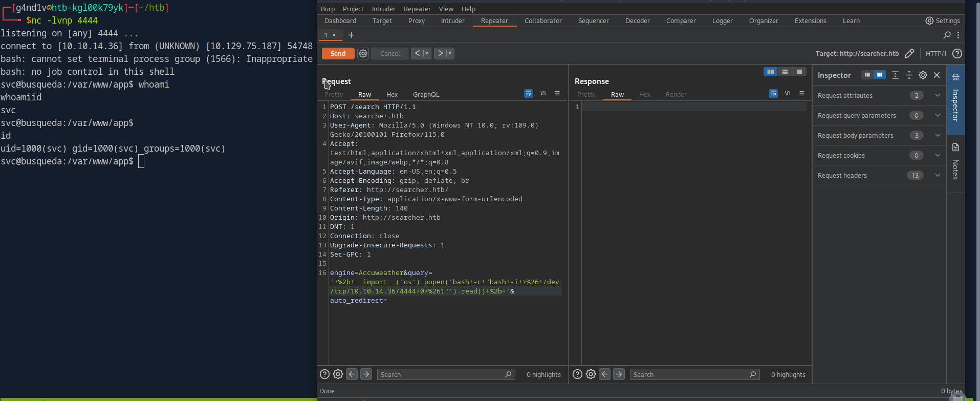Jump to next Request search match
The height and width of the screenshot is (401, 980).
[366, 374]
